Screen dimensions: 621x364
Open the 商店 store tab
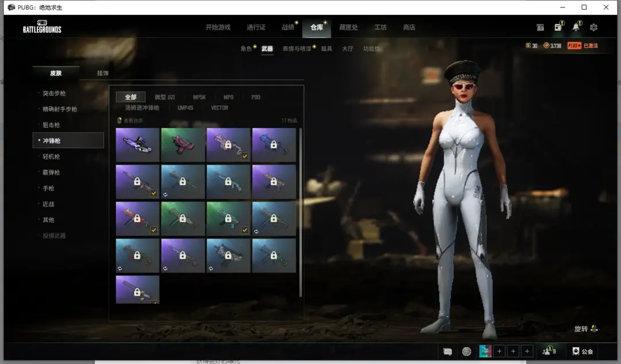tap(409, 28)
